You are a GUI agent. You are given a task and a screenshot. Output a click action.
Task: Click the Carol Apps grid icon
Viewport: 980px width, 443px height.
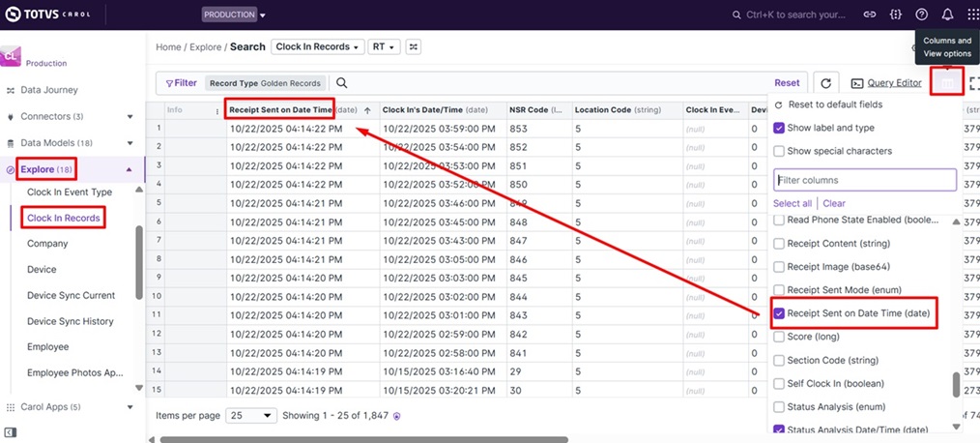click(10, 406)
